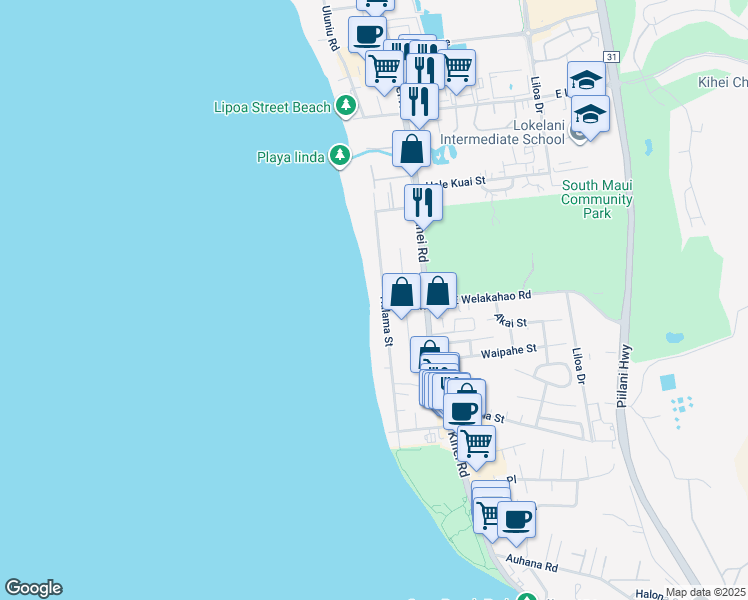Click the coffee cup marker beside Uluniu Rd
748x600 pixels.
tap(367, 35)
